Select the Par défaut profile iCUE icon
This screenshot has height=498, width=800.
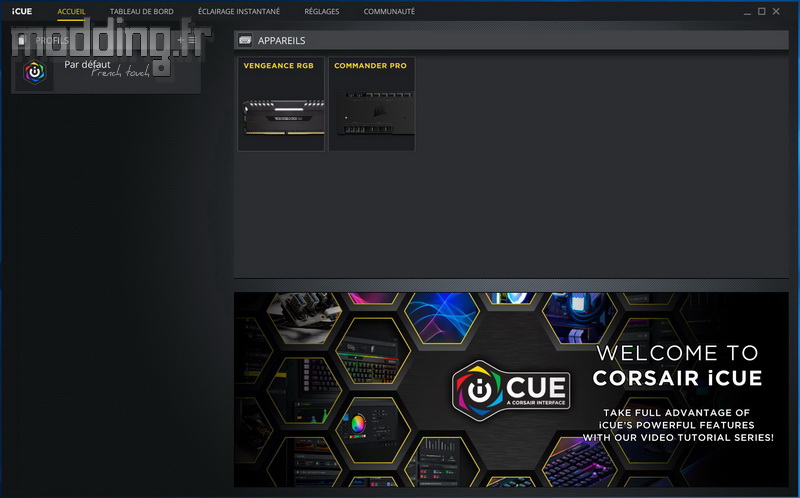click(x=35, y=72)
